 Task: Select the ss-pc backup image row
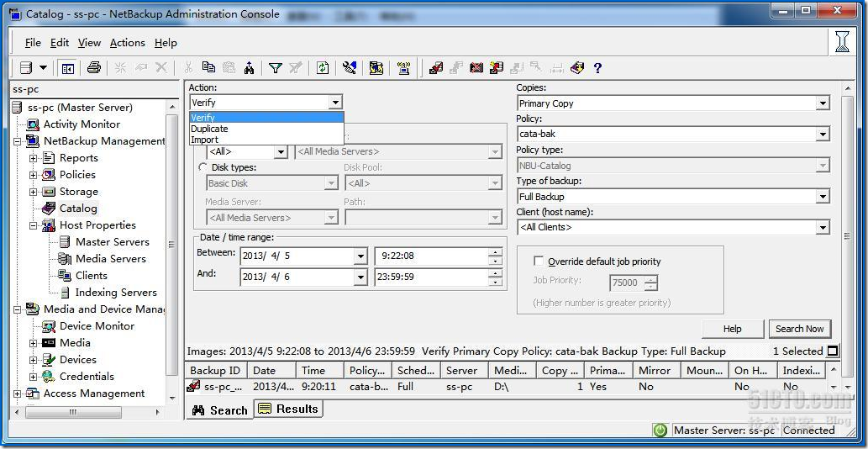[507, 387]
